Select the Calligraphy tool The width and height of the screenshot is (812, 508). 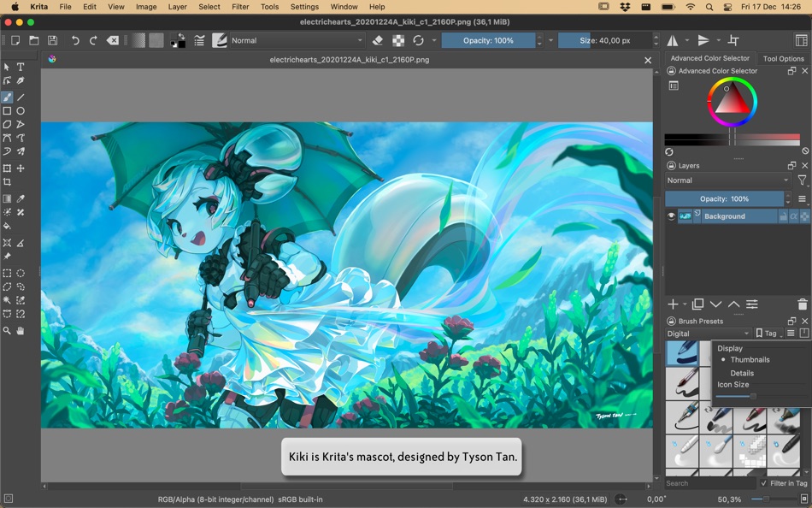21,81
